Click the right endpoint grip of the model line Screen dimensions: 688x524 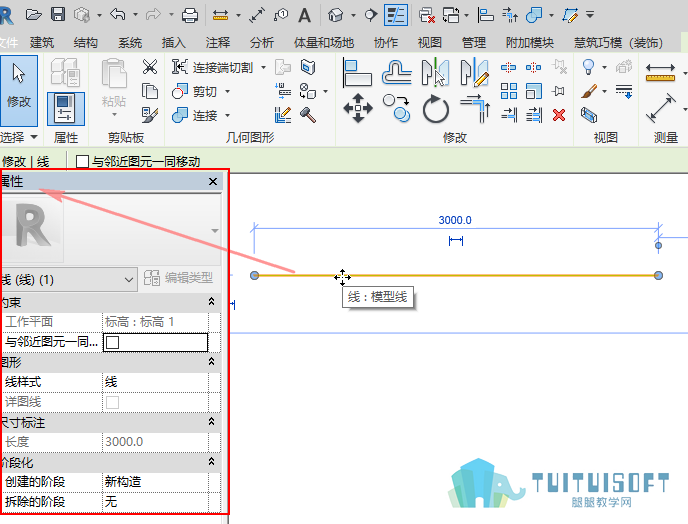pyautogui.click(x=658, y=276)
